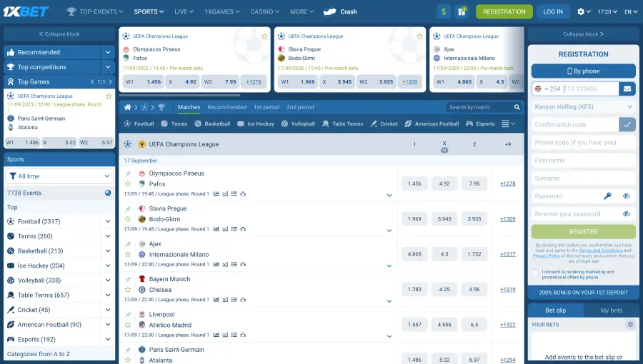This screenshot has height=364, width=643.
Task: Click the Search by match field
Action: click(x=479, y=107)
